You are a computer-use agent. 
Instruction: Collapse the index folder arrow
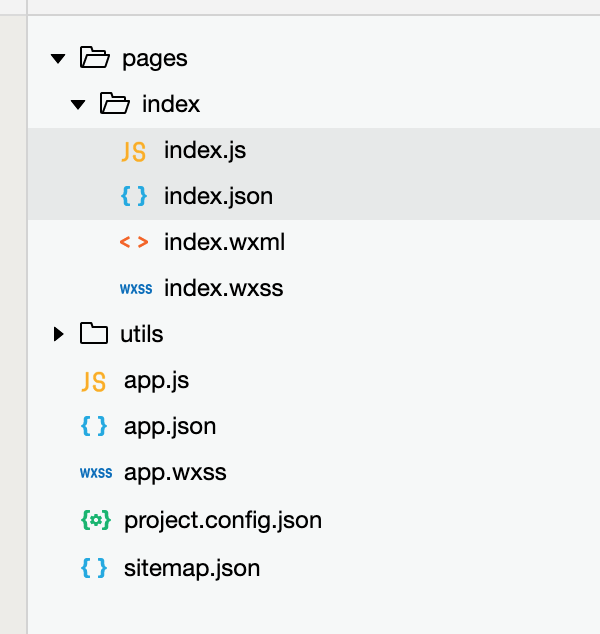tap(78, 105)
